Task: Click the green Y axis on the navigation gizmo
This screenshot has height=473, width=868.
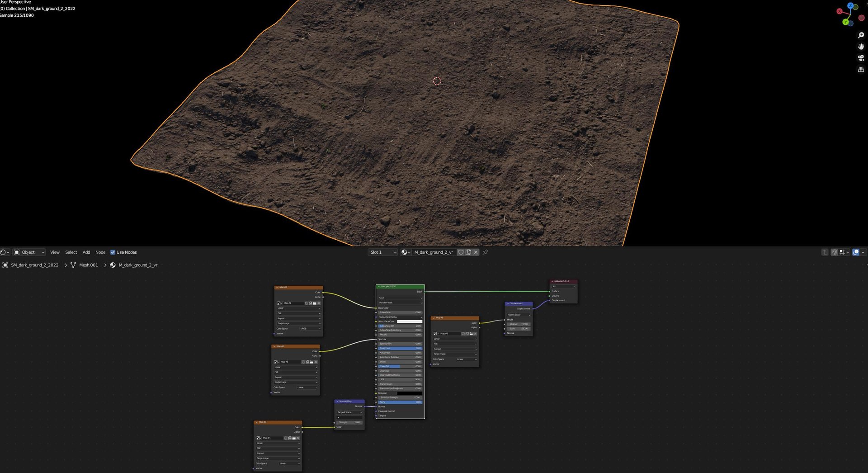Action: pyautogui.click(x=845, y=22)
